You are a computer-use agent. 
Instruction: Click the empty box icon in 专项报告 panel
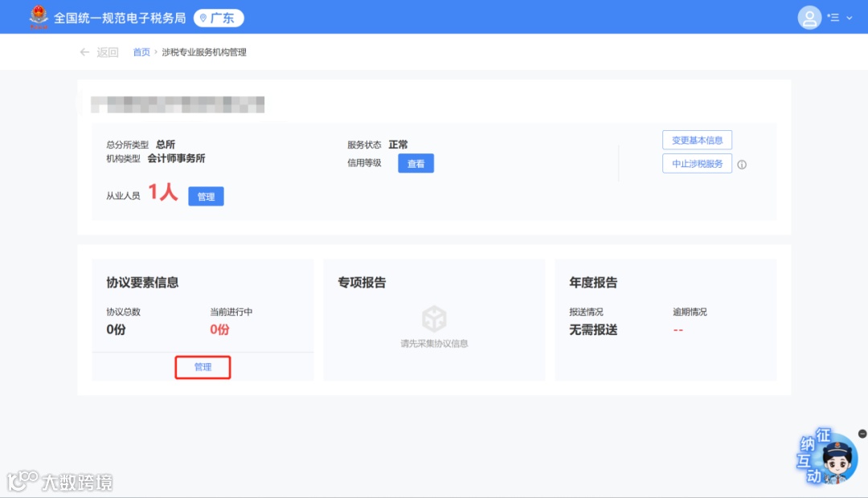(434, 318)
